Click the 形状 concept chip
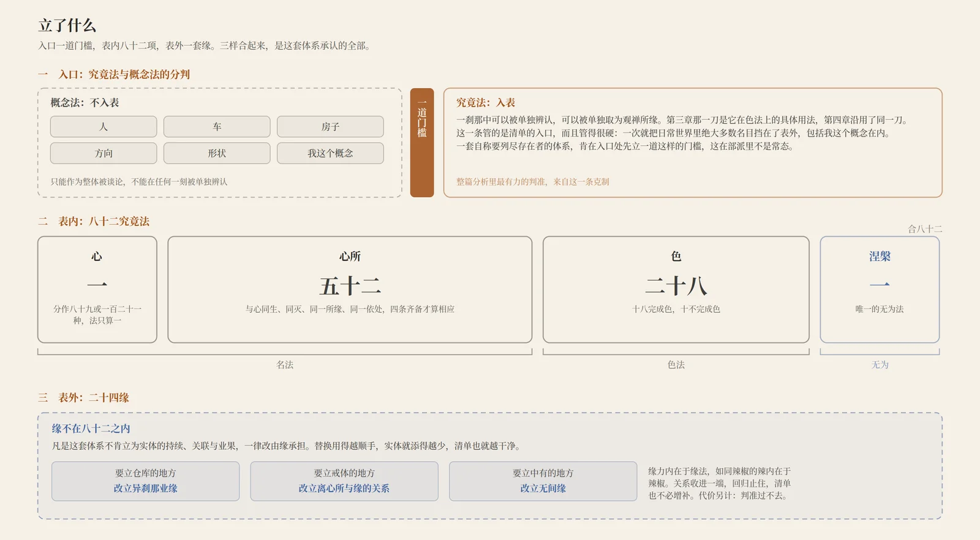This screenshot has height=540, width=980. point(217,153)
